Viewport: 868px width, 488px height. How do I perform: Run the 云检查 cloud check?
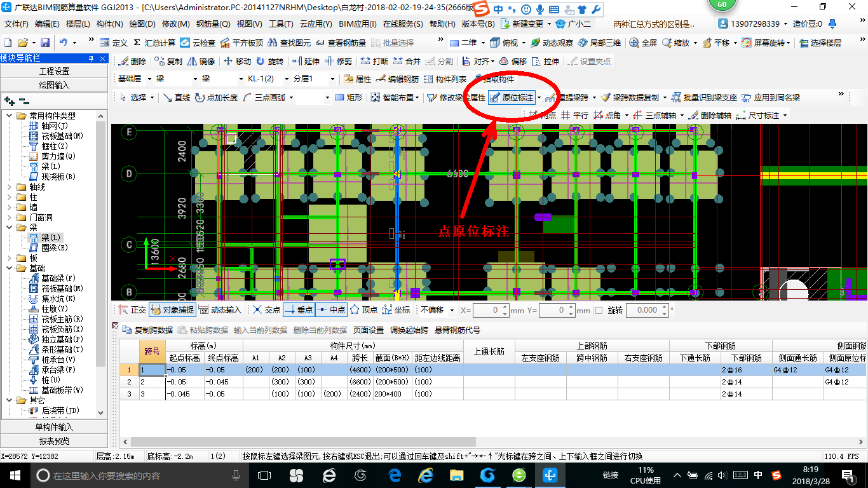point(198,43)
